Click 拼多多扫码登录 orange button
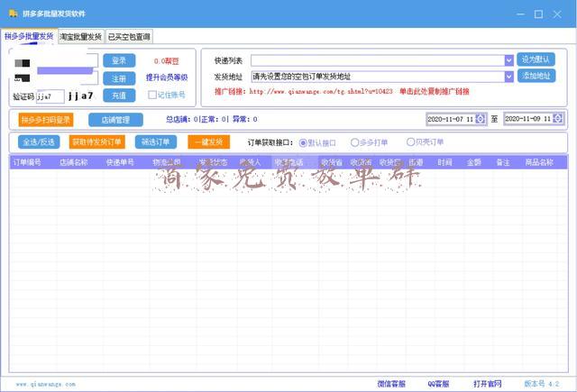This screenshot has width=577, height=392. coord(46,120)
